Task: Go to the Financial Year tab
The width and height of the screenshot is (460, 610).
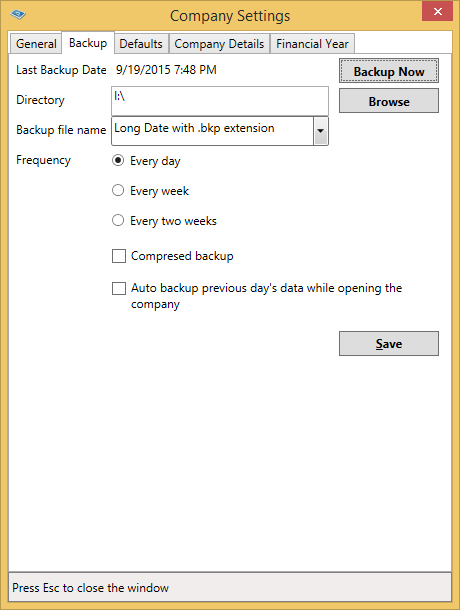Action: 312,44
